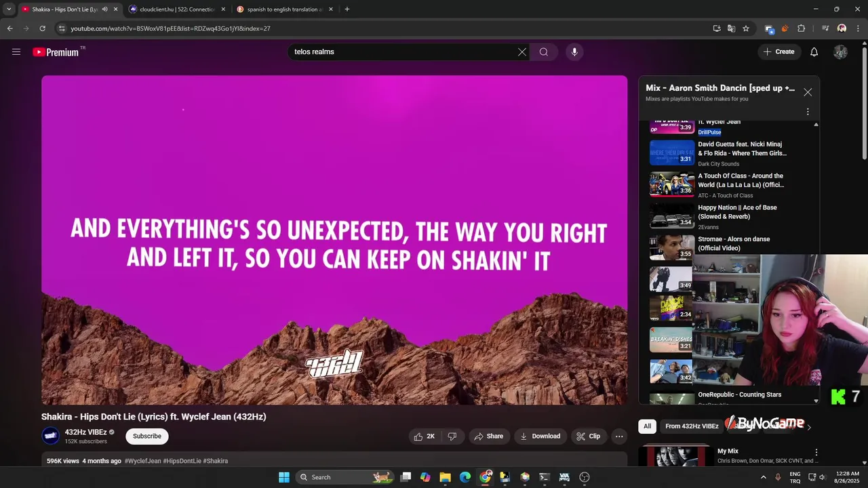The height and width of the screenshot is (488, 868).
Task: Go to YouTube Premium home logo
Action: coord(56,52)
